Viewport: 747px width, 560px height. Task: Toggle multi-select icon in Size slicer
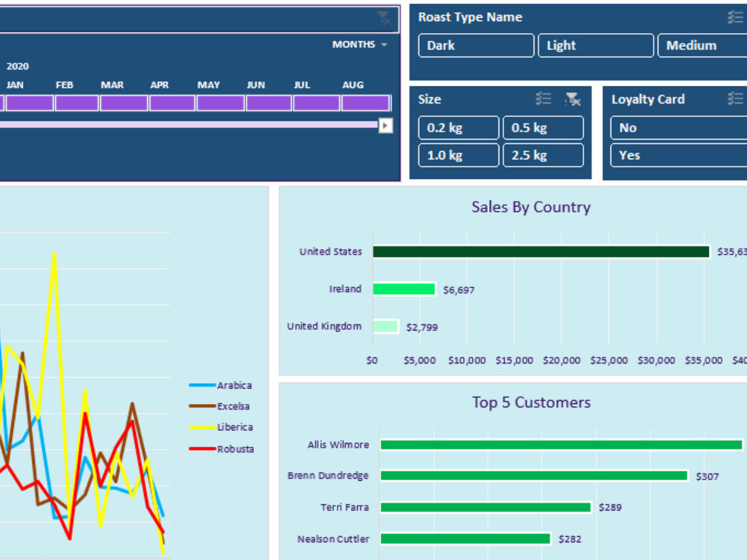point(543,99)
